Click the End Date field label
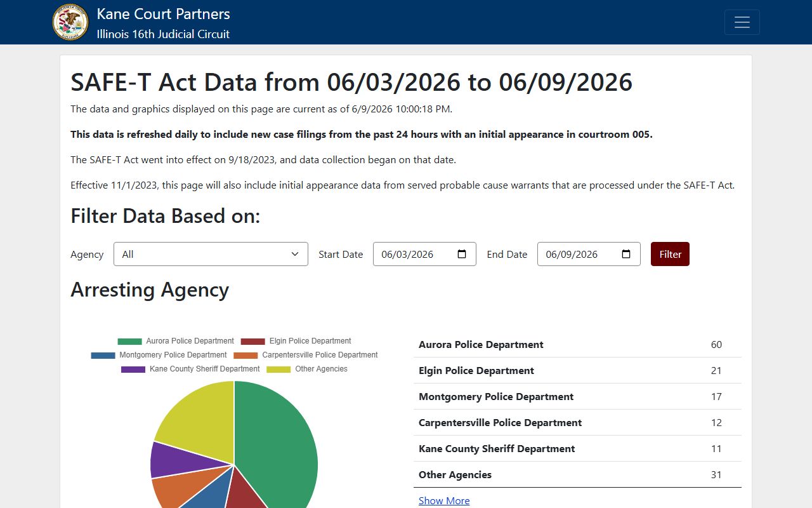812x508 pixels. pyautogui.click(x=507, y=254)
